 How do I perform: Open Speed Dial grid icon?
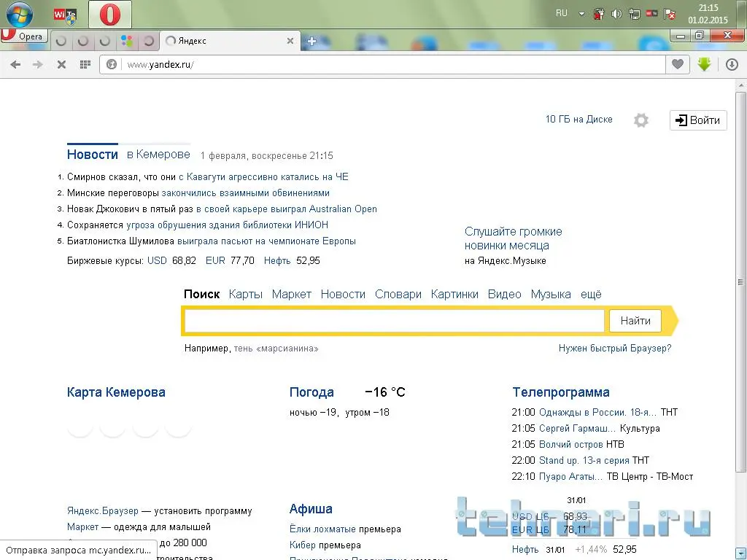coord(85,64)
